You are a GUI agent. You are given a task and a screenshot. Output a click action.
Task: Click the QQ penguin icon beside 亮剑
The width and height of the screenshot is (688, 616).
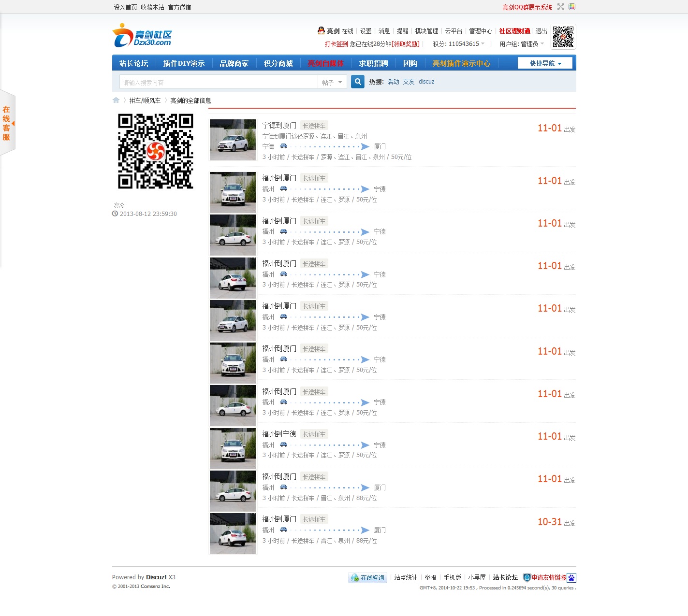coord(321,30)
